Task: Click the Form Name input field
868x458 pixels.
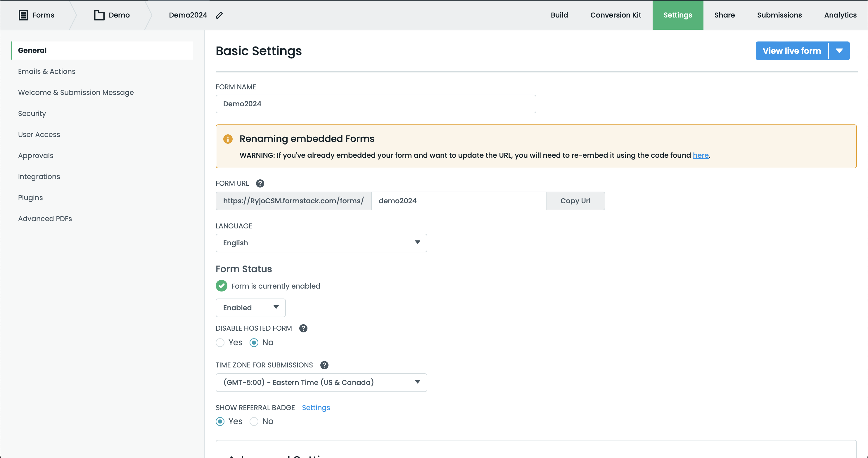Action: (x=375, y=104)
